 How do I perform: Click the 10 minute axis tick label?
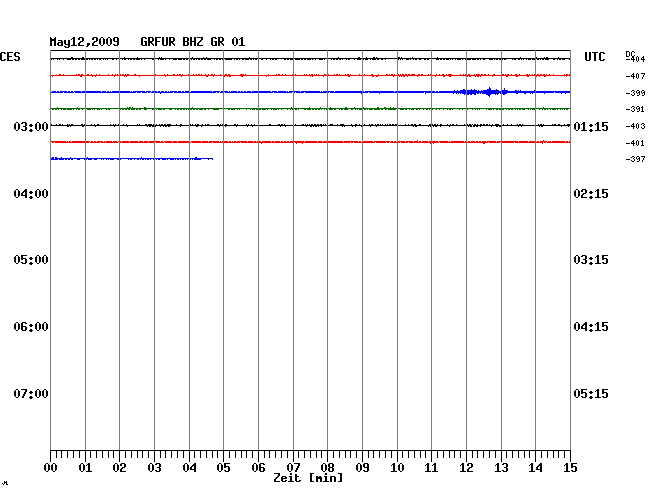397,468
